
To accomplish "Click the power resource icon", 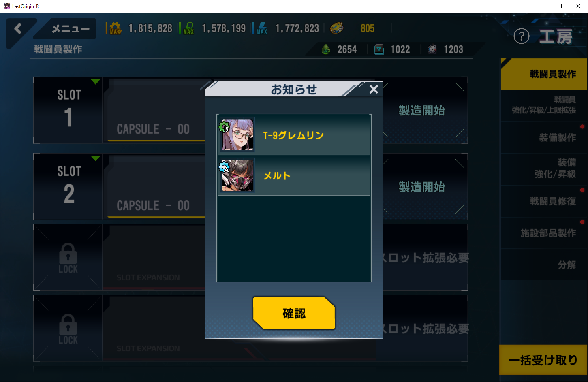I will [x=262, y=28].
